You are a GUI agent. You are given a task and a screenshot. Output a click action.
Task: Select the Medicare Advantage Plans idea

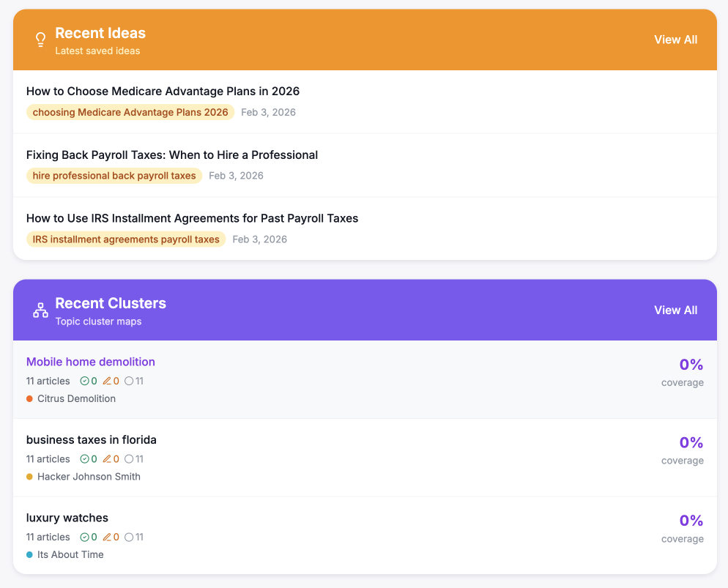(163, 91)
